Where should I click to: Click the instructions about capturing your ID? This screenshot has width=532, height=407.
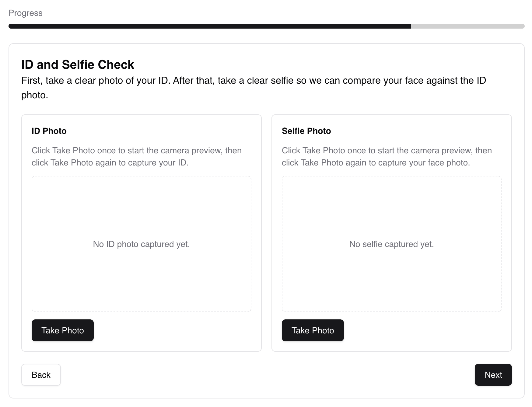[x=137, y=157]
